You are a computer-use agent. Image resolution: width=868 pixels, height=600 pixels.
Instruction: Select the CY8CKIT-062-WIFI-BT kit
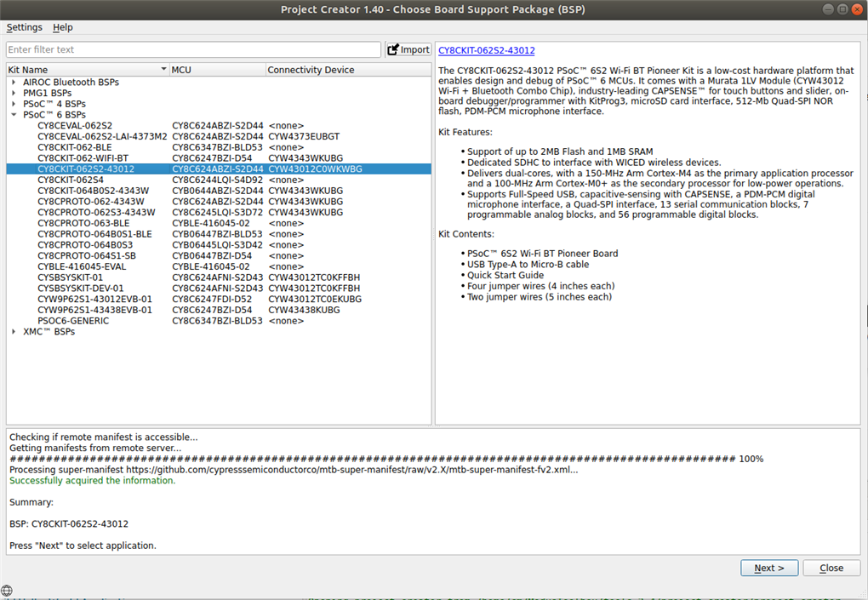pyautogui.click(x=219, y=158)
